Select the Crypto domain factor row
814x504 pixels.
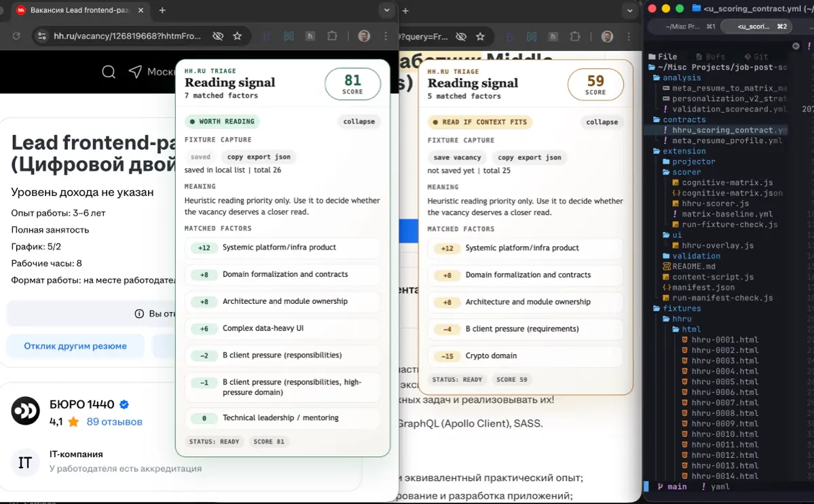coord(525,355)
